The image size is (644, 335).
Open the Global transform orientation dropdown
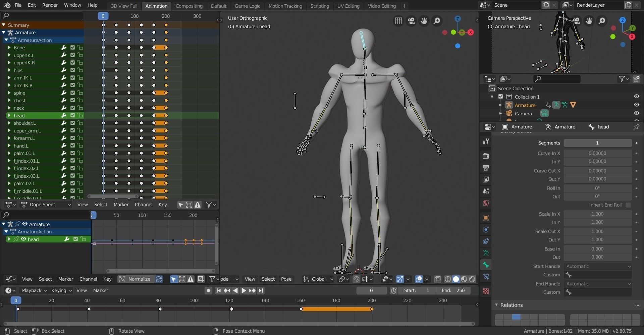point(318,279)
